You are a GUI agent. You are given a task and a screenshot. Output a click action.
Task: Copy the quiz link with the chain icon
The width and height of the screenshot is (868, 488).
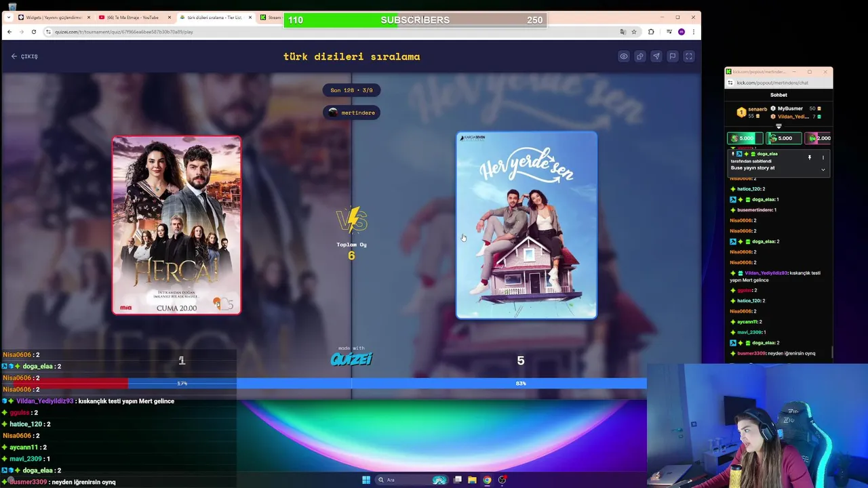click(639, 56)
